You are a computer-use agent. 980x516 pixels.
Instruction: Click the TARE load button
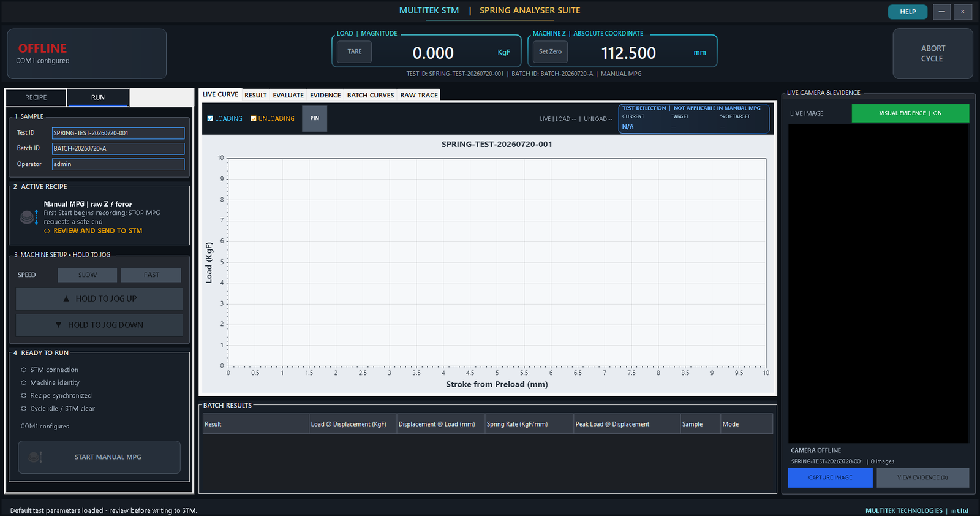click(355, 51)
